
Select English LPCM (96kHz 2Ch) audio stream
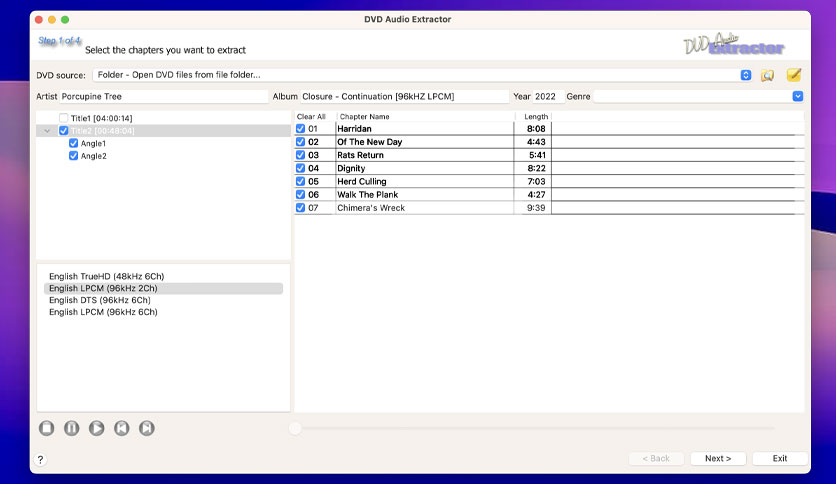pos(163,288)
